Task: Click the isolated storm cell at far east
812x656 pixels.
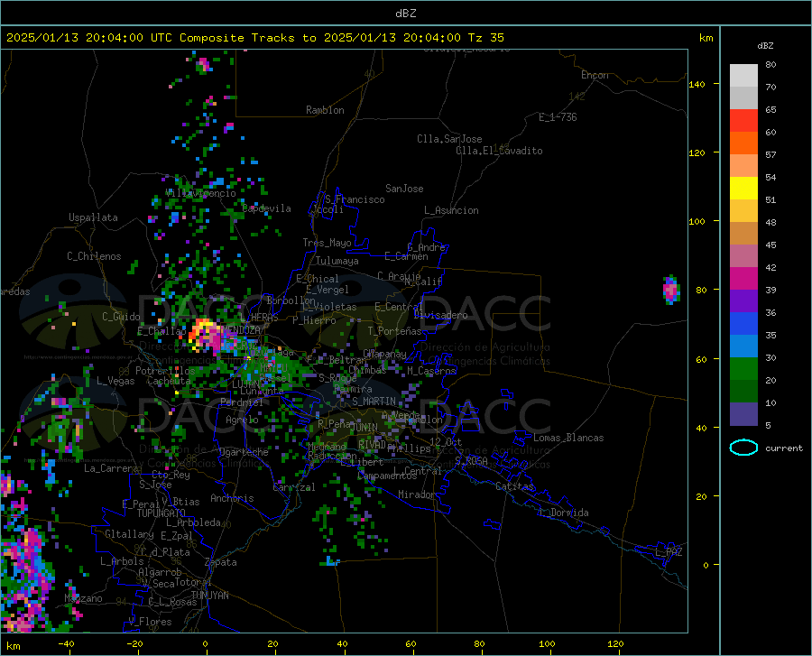Action: coord(671,290)
